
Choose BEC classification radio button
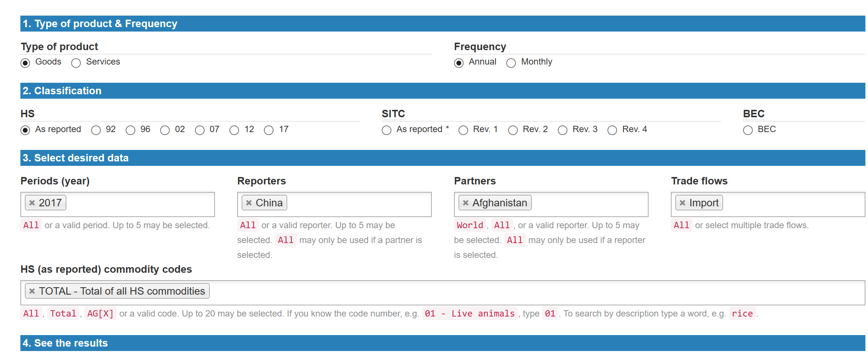pyautogui.click(x=748, y=130)
